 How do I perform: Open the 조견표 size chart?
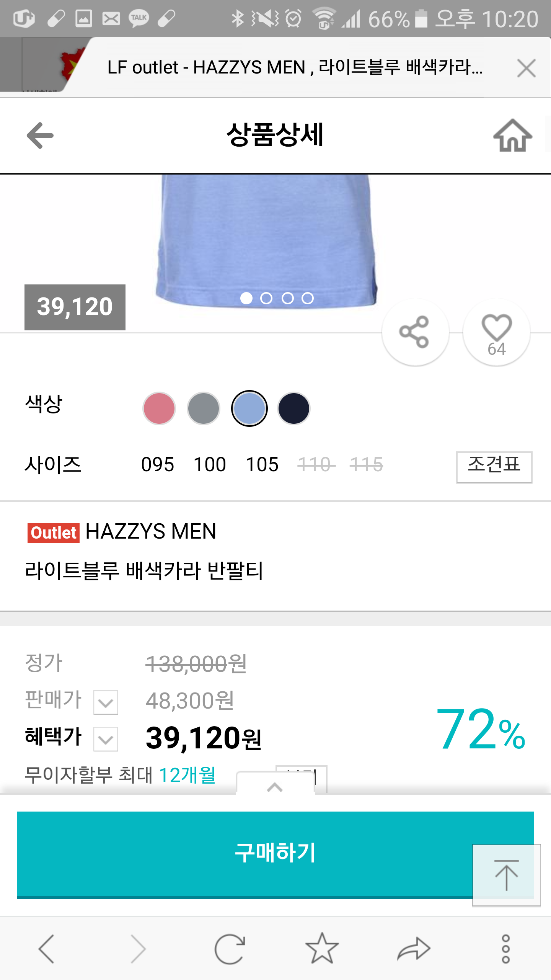(x=494, y=467)
